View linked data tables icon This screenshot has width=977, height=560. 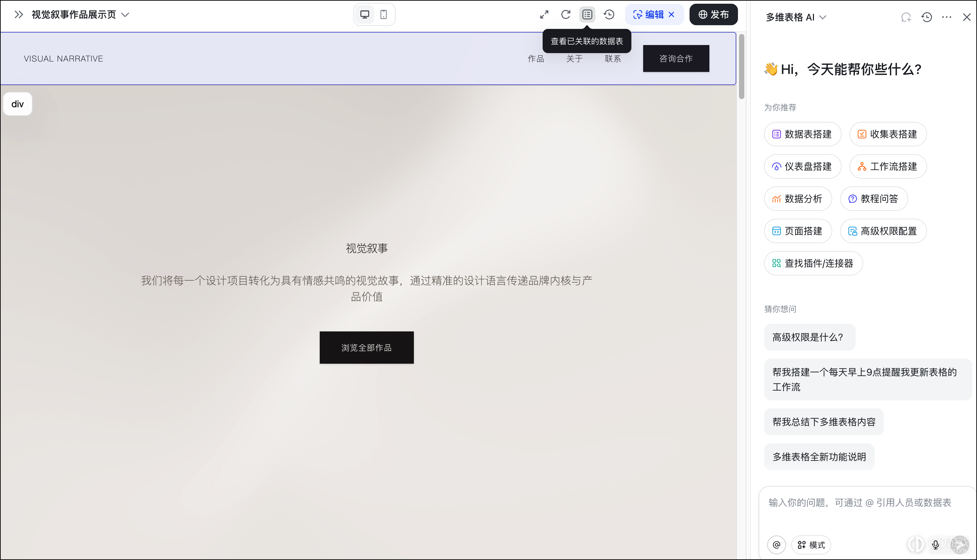[x=587, y=14]
